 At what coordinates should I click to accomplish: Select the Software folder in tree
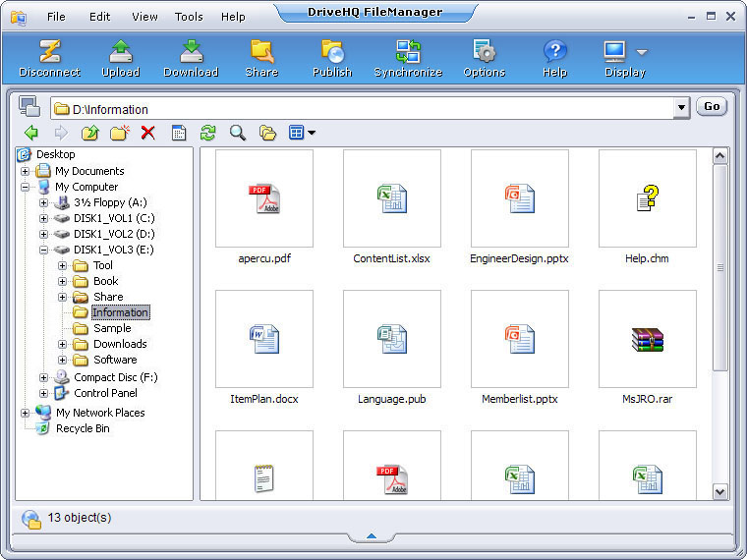click(115, 360)
